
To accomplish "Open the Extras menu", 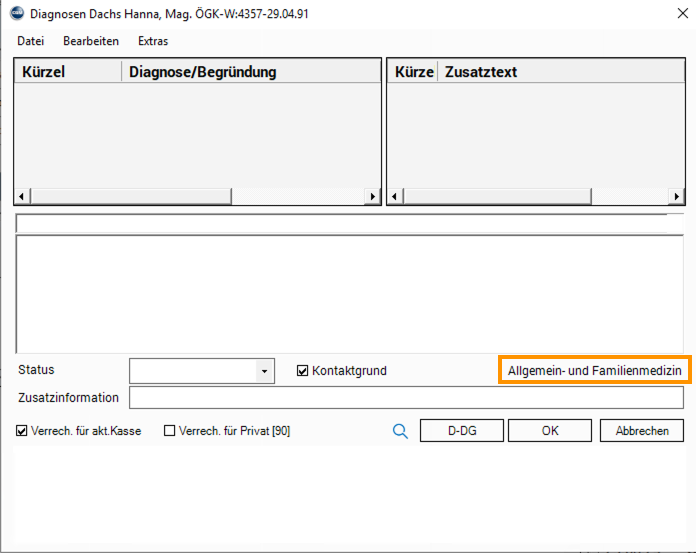I will (153, 41).
